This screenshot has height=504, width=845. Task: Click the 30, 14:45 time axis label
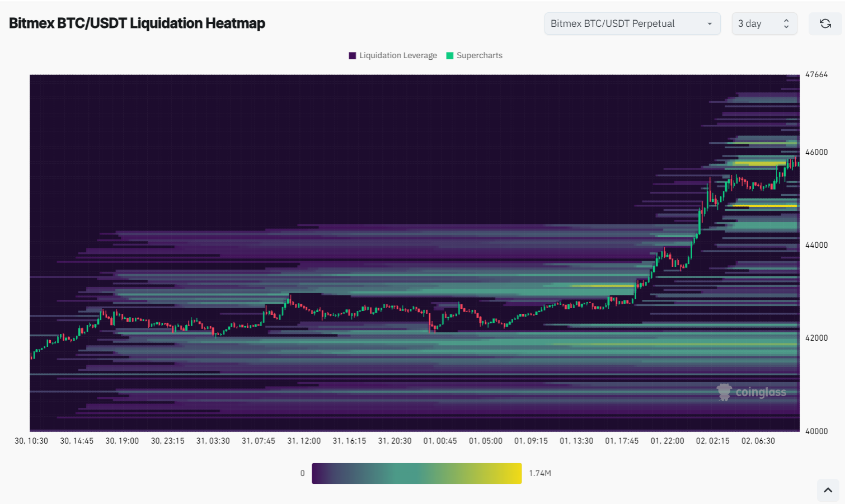click(77, 441)
